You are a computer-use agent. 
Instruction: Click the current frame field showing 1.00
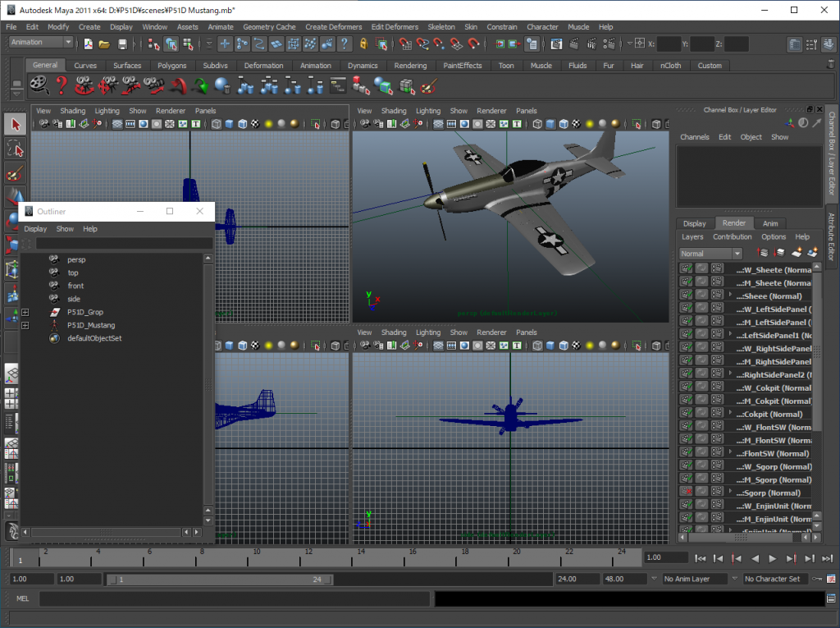[666, 557]
